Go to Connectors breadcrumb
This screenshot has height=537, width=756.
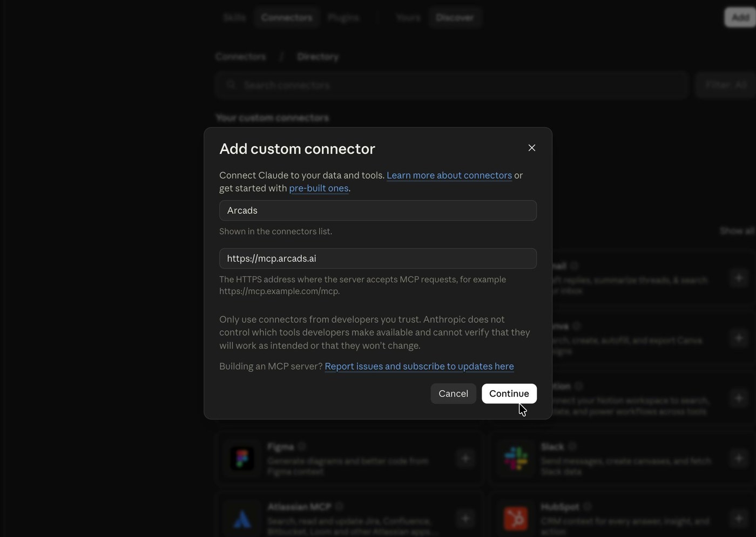(x=241, y=57)
